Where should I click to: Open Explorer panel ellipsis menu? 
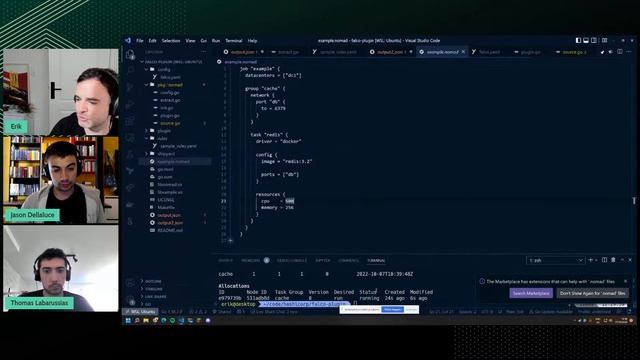pos(204,52)
